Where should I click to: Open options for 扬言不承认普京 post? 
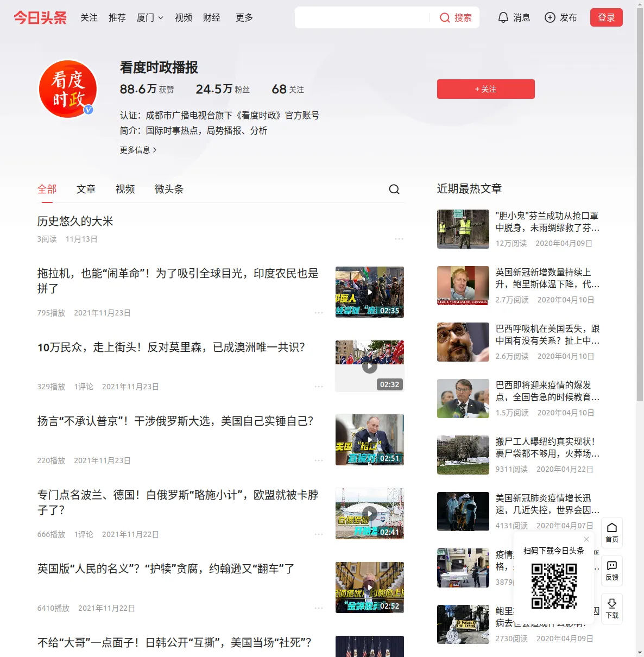(x=319, y=460)
